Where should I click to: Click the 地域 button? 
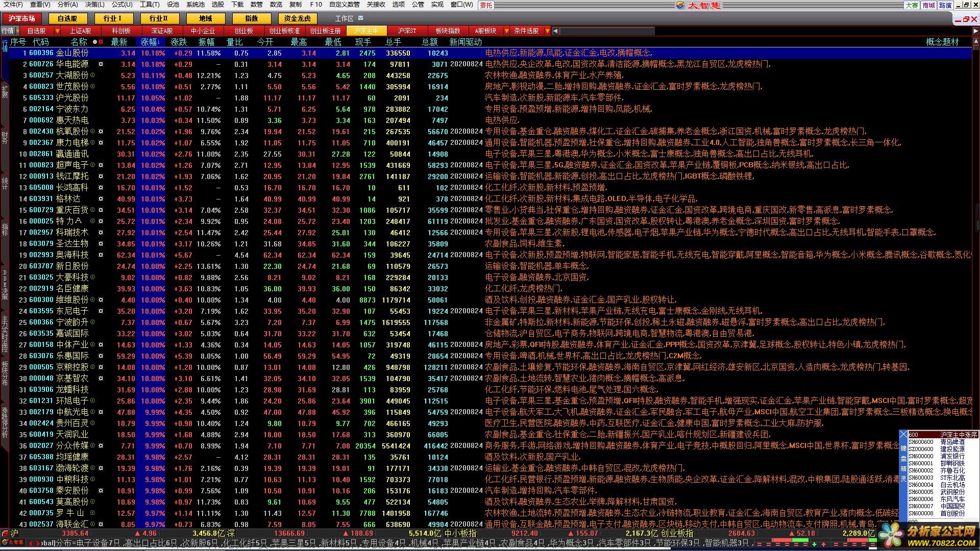[205, 18]
